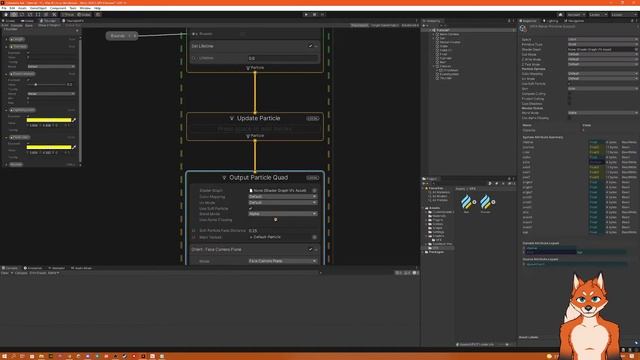Toggle the Orient Face Camera Plane block checkbox

click(x=310, y=249)
